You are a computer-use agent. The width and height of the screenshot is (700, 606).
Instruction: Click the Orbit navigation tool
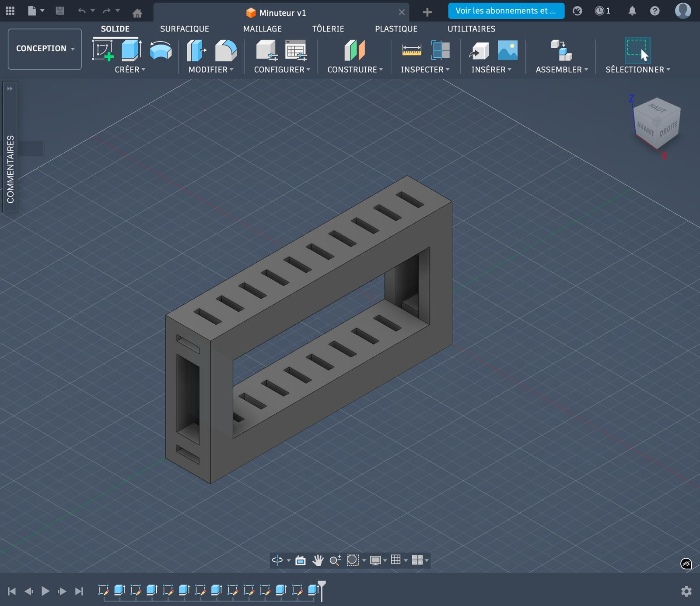277,560
